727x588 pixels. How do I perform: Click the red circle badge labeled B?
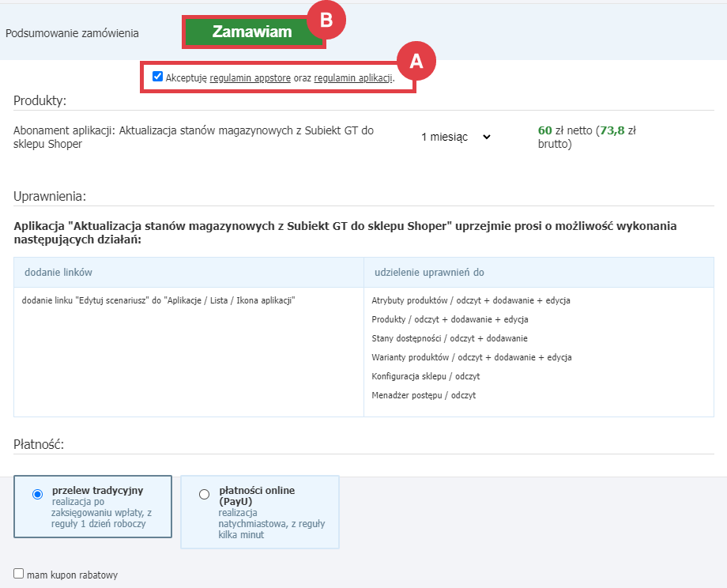(328, 21)
